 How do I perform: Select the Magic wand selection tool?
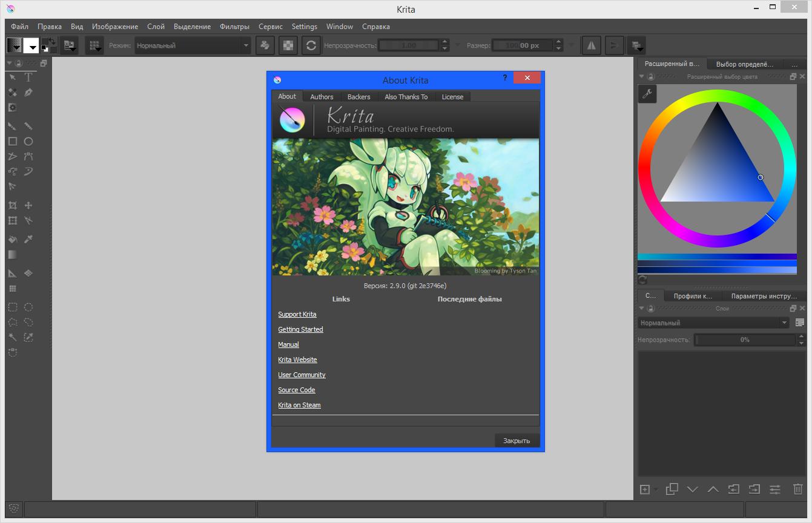point(12,337)
